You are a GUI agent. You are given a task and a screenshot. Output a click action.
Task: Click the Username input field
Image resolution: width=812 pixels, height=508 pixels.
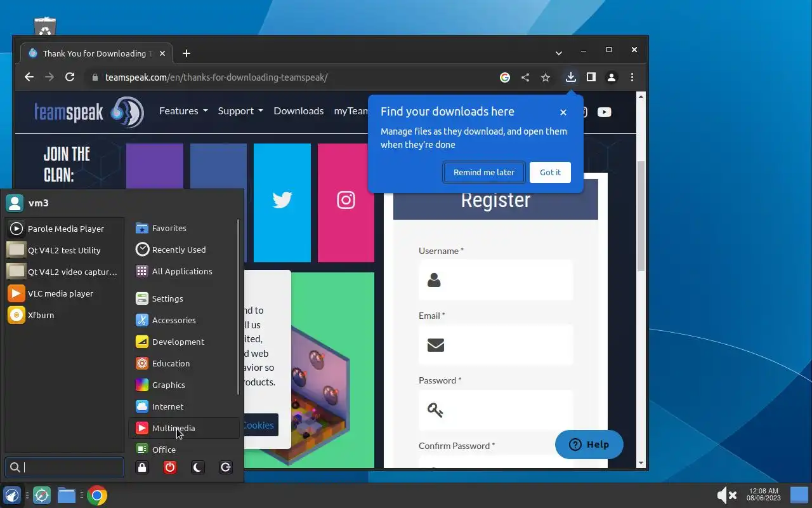(495, 280)
